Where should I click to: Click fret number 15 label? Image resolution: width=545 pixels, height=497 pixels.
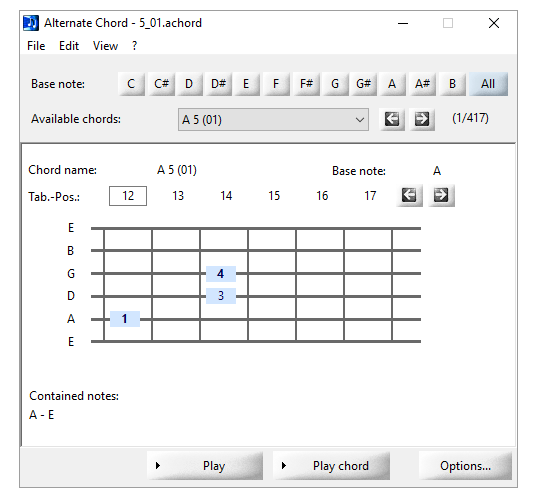pos(274,196)
